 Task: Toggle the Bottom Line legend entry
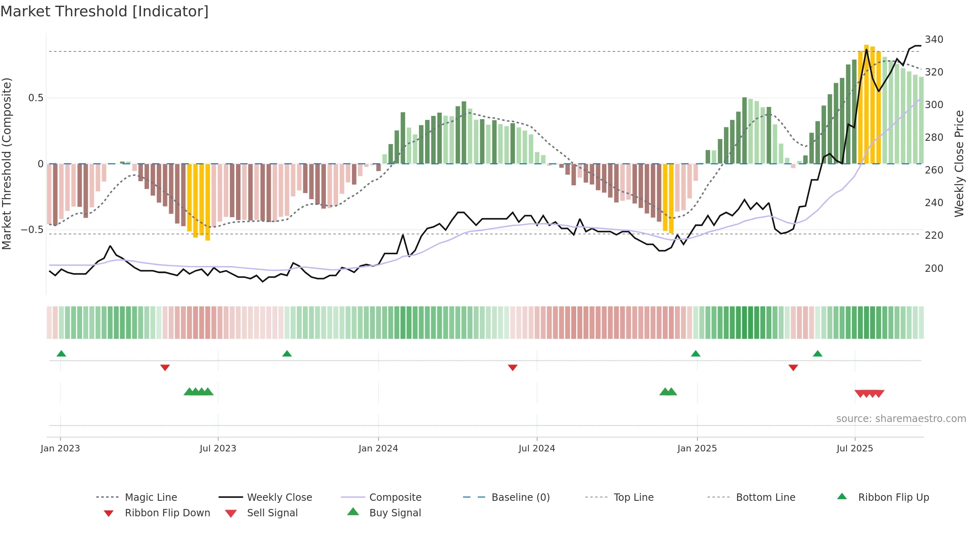[x=751, y=497]
